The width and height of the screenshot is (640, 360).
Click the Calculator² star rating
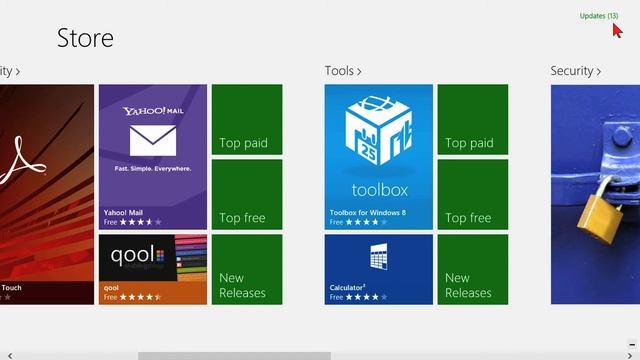tap(366, 297)
